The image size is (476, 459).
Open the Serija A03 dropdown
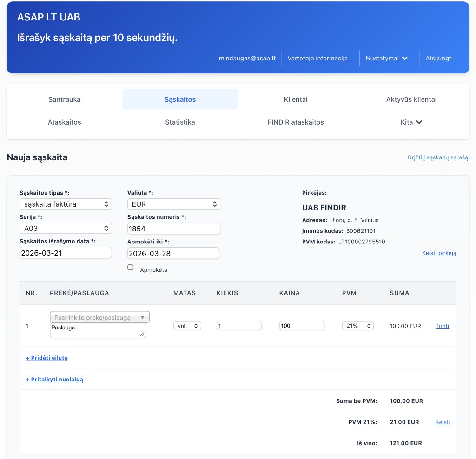coord(66,229)
